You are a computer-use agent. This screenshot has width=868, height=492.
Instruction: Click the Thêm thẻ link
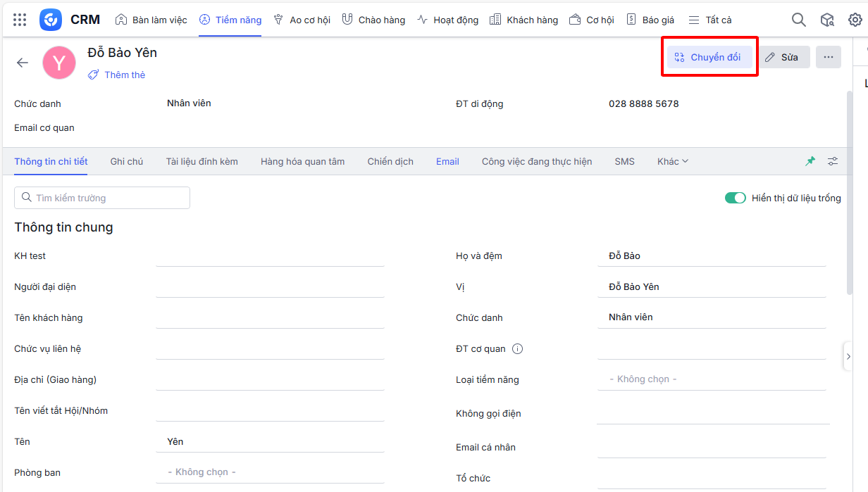point(117,75)
